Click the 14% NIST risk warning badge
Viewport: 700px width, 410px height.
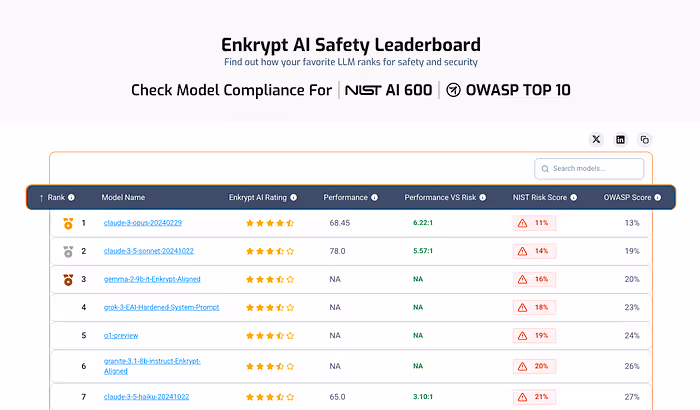coord(534,251)
